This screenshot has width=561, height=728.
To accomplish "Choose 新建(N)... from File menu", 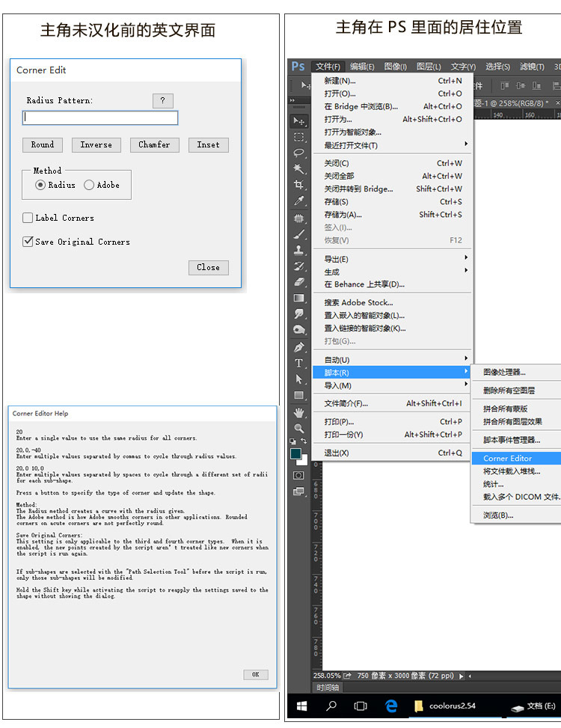I will (393, 81).
